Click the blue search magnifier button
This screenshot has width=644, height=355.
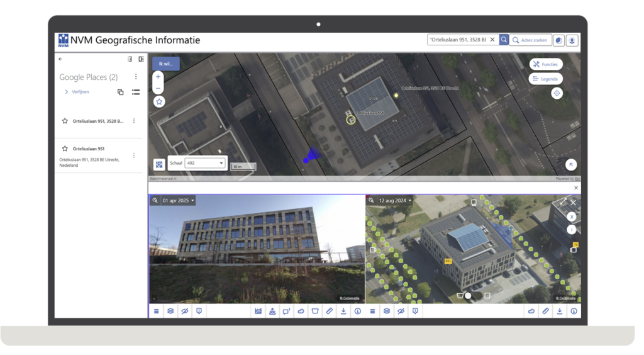point(504,40)
